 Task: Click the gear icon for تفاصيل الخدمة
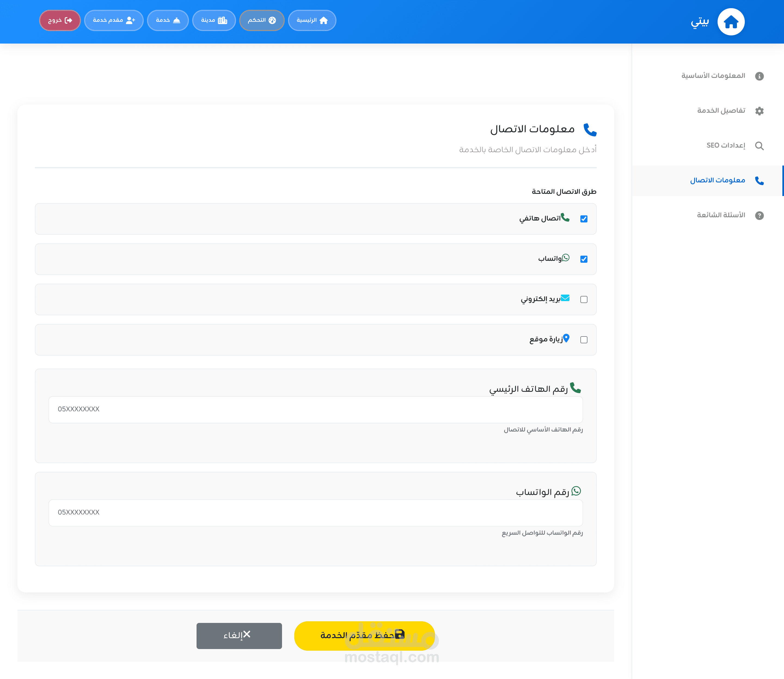tap(759, 111)
